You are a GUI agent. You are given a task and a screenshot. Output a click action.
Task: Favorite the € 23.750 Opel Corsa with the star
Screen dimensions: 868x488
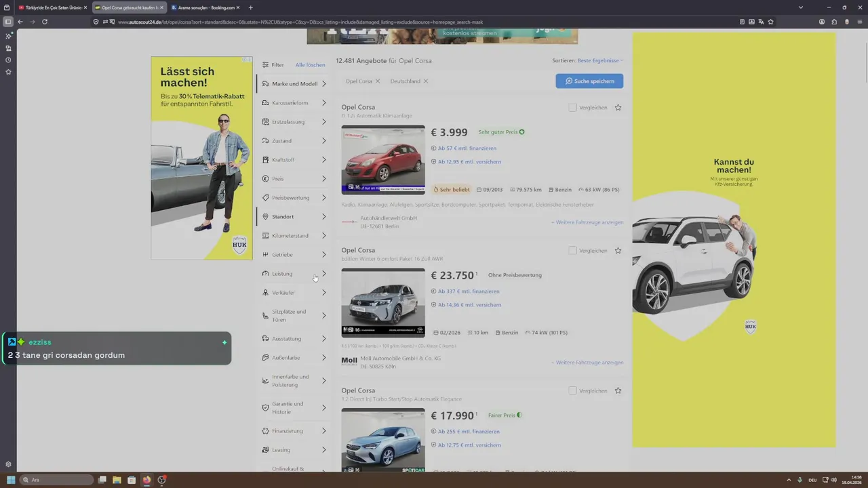[x=618, y=250]
